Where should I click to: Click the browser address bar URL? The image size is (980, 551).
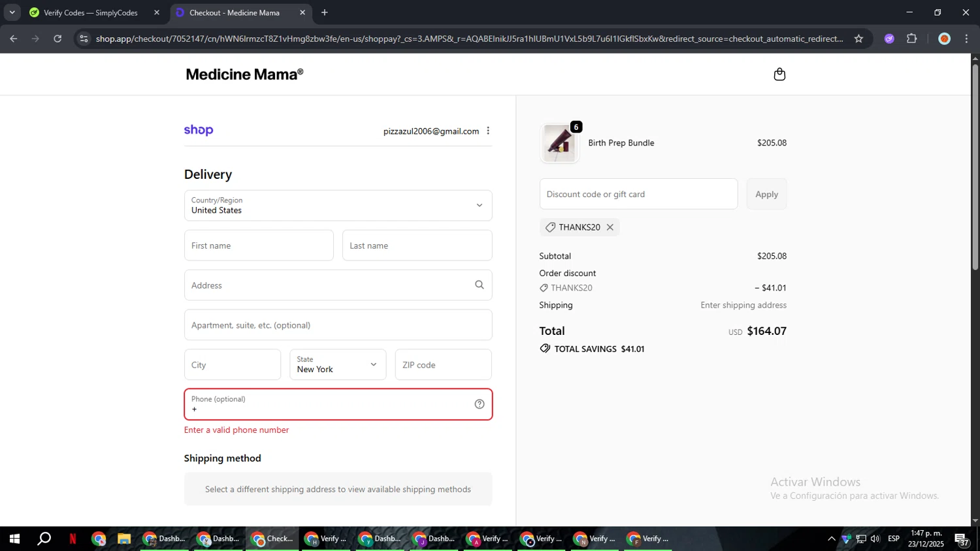[469, 39]
